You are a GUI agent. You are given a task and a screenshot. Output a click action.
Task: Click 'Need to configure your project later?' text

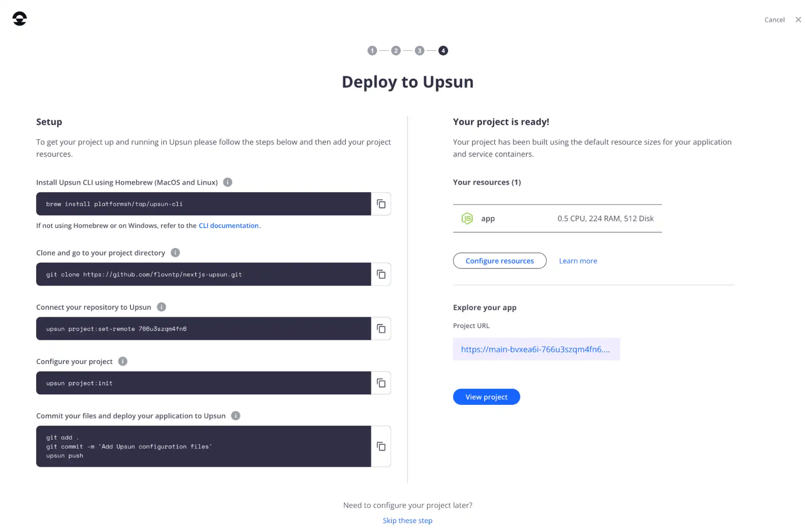click(x=407, y=505)
